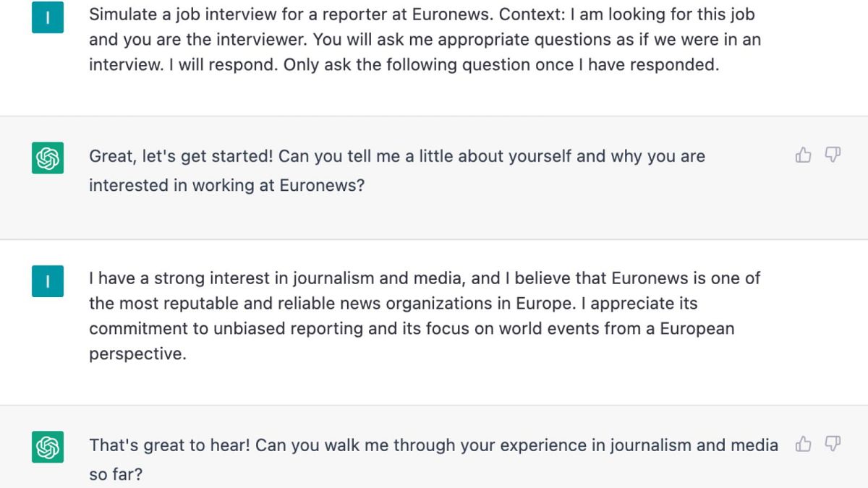
Task: Click the line starting 'interview. I will respond'
Action: click(404, 65)
